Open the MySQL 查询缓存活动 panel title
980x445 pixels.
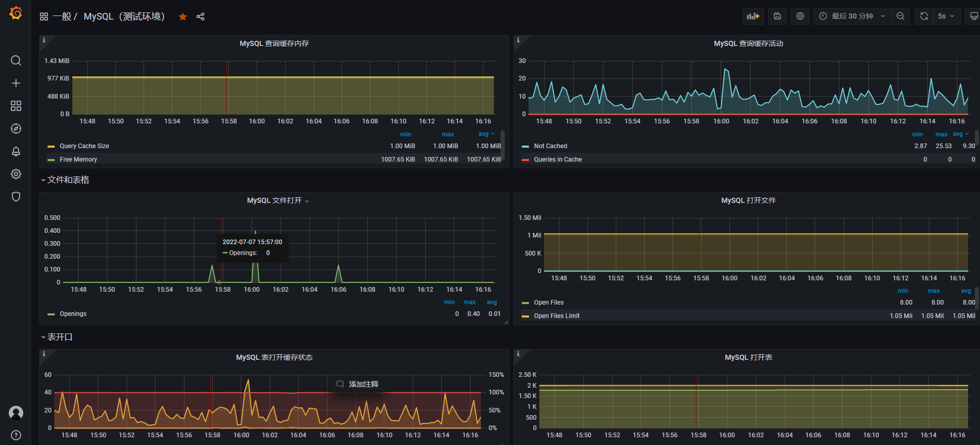coord(749,43)
